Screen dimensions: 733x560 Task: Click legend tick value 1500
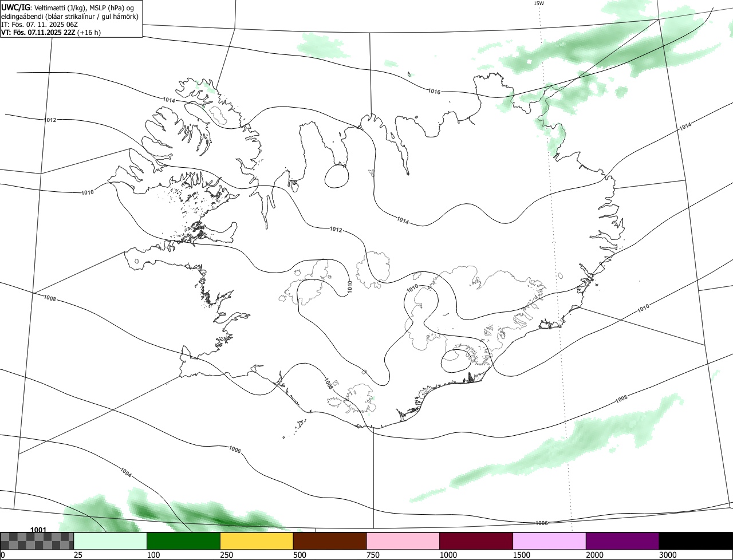(521, 555)
